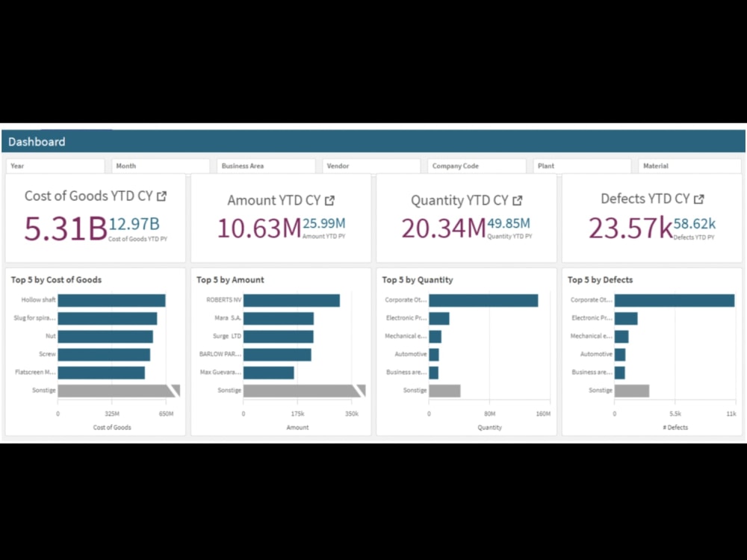Select the Automotive bar in Top 5 by Defects
Screen dimensions: 747x560
(619, 354)
